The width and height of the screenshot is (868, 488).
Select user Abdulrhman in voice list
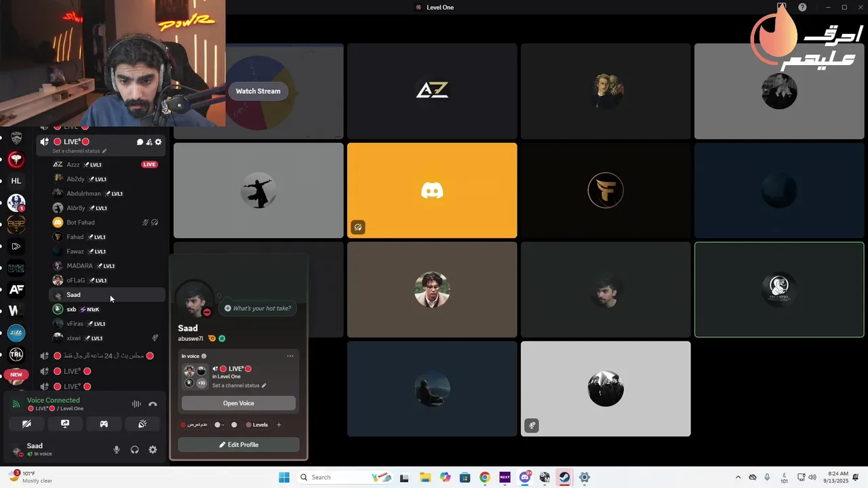click(x=107, y=194)
